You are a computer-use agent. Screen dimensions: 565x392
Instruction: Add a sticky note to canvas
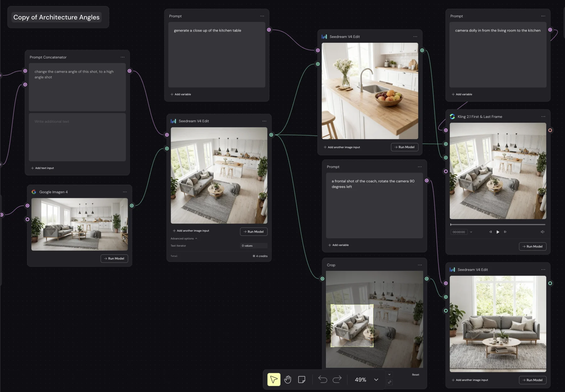[x=302, y=379]
